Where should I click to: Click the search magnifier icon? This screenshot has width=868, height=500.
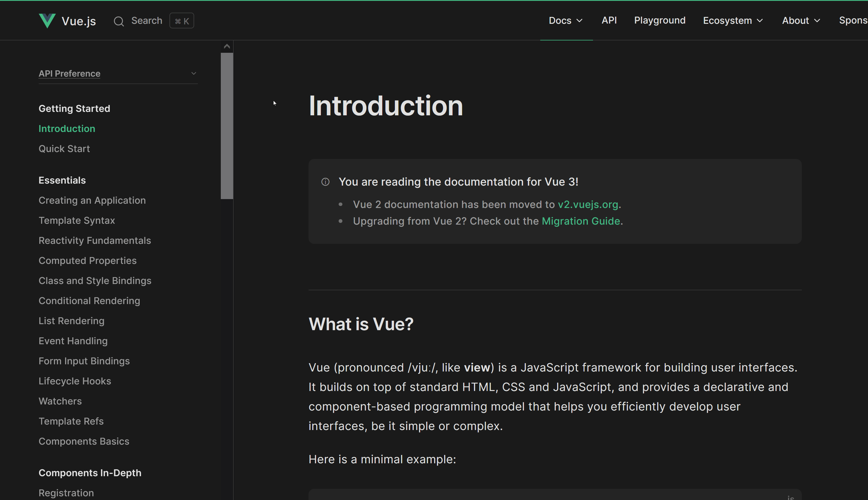[x=119, y=21]
